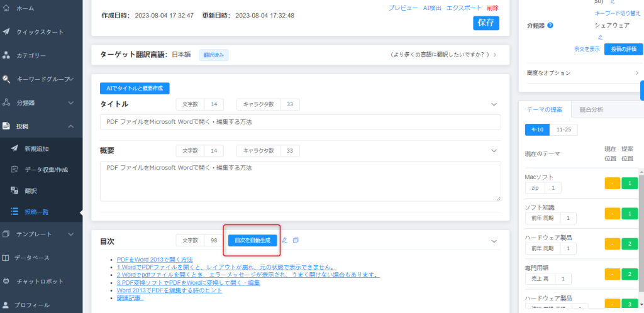The height and width of the screenshot is (313, 644).
Task: Click the help icon next to 分類器
Action: coord(550,25)
